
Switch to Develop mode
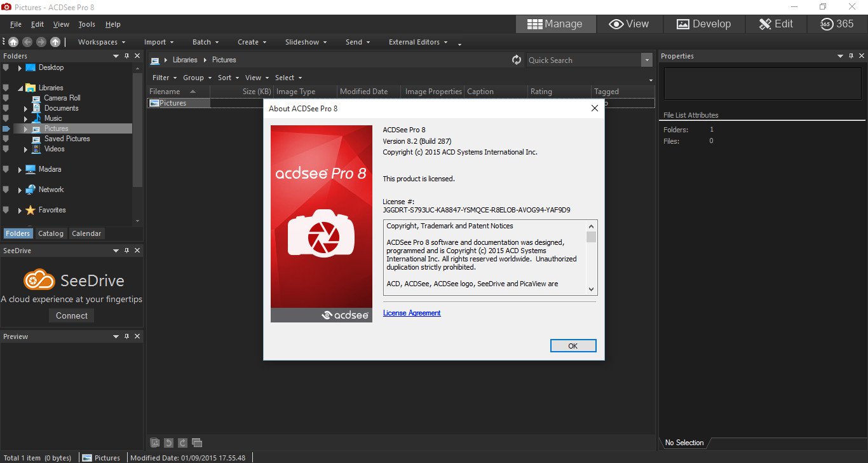[x=703, y=24]
